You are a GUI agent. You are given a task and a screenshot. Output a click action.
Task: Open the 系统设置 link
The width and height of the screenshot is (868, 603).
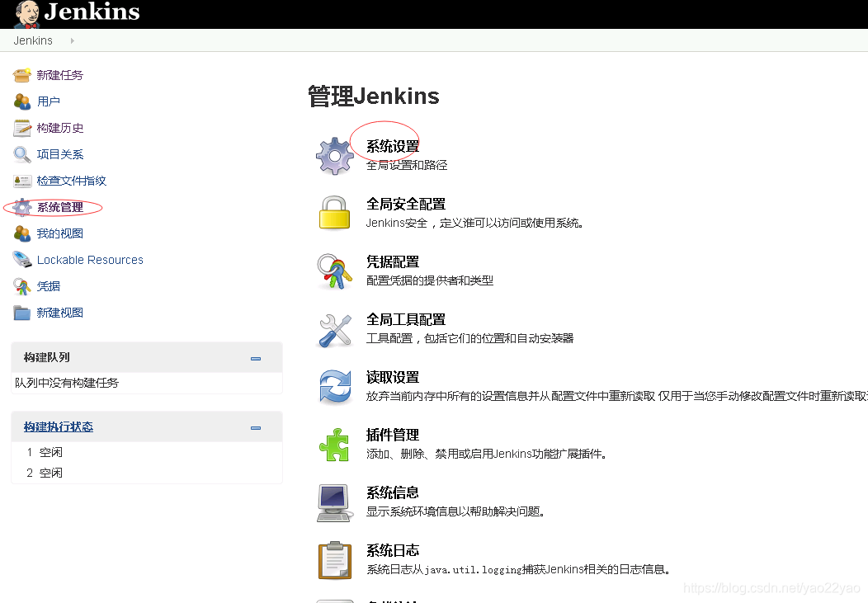[x=393, y=146]
